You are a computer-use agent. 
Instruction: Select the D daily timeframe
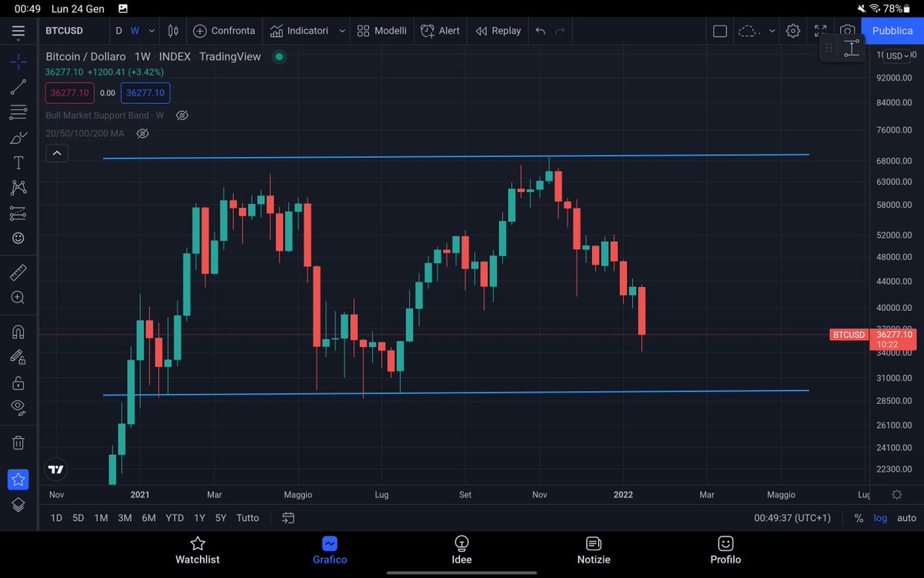click(x=119, y=31)
